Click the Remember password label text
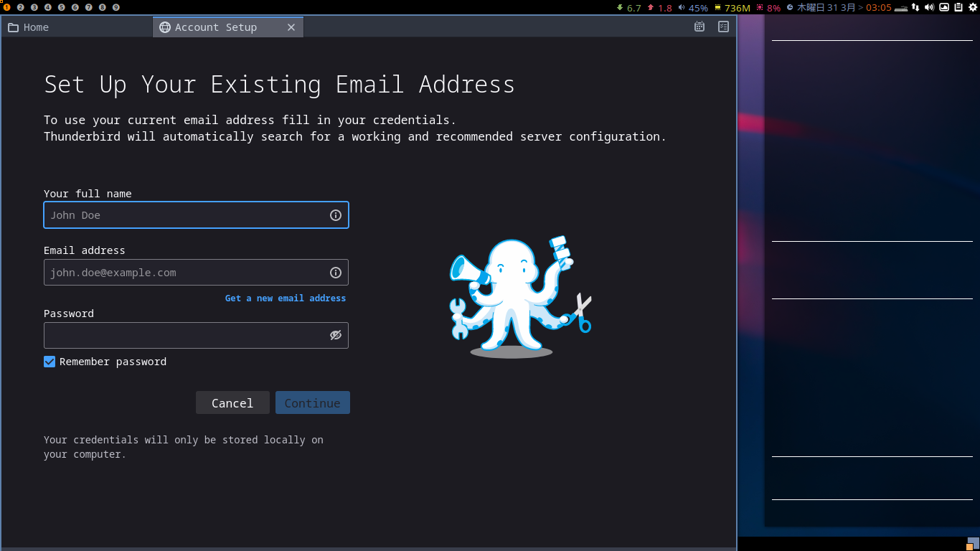This screenshot has width=980, height=551. (x=113, y=362)
